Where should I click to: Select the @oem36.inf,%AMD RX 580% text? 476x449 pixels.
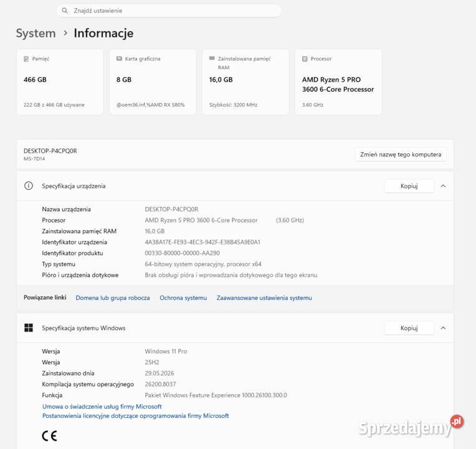[151, 105]
